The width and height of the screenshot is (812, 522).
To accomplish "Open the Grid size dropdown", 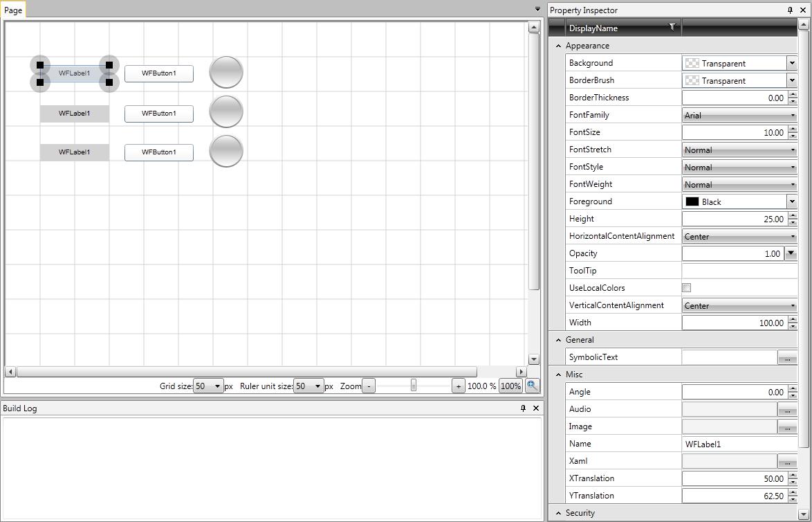I will coord(217,386).
